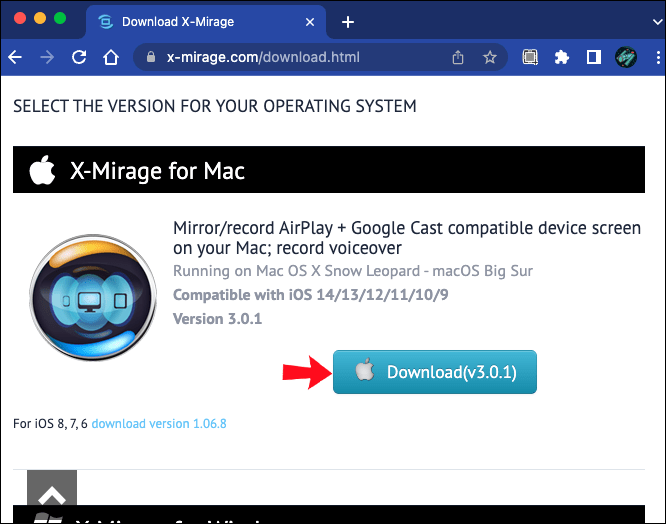Bookmark this page with star icon
This screenshot has width=666, height=524.
coord(490,57)
